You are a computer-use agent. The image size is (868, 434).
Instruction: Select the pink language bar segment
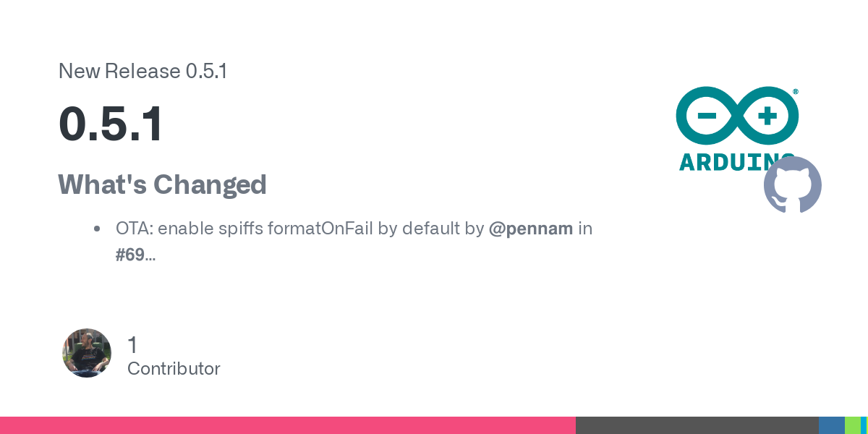coord(288,425)
